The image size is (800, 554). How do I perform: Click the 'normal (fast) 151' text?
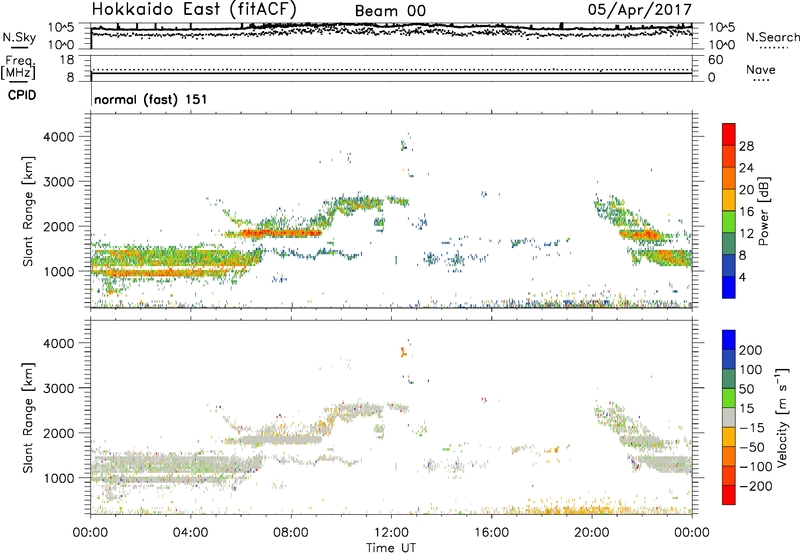[151, 99]
